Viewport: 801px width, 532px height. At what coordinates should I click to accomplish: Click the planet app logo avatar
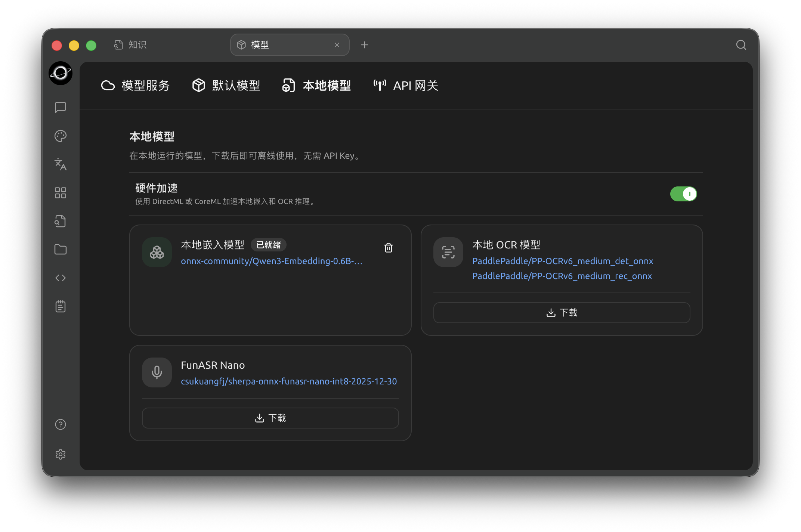[x=61, y=73]
